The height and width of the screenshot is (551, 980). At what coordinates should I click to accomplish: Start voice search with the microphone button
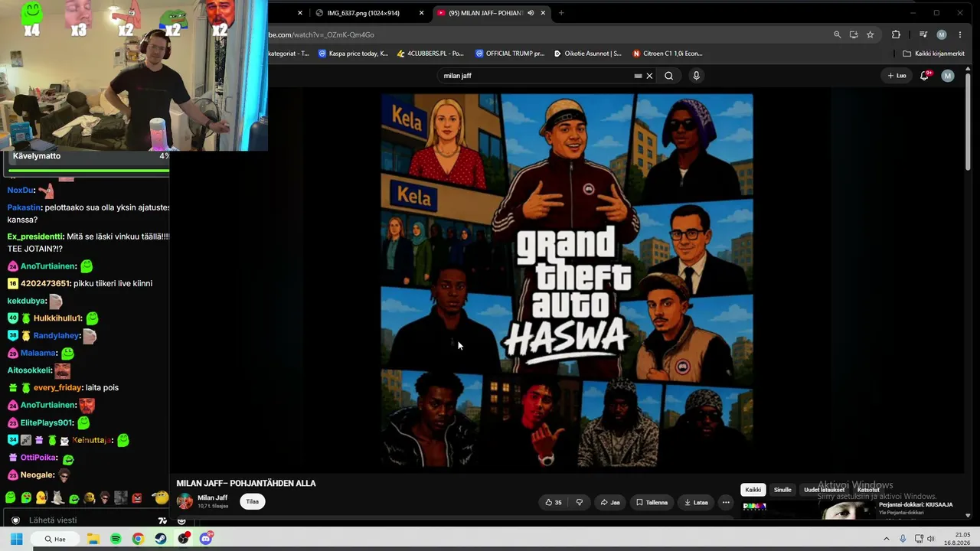tap(696, 76)
